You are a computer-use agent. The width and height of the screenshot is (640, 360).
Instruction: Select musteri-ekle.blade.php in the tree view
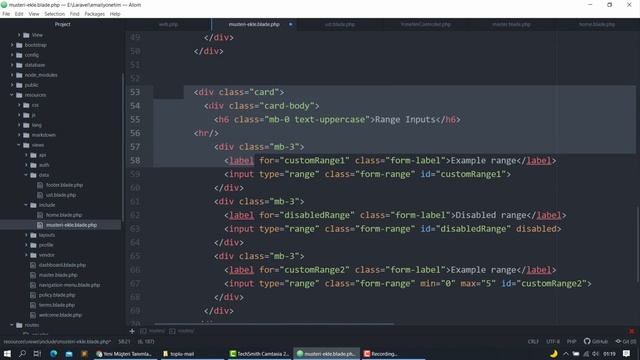71,225
